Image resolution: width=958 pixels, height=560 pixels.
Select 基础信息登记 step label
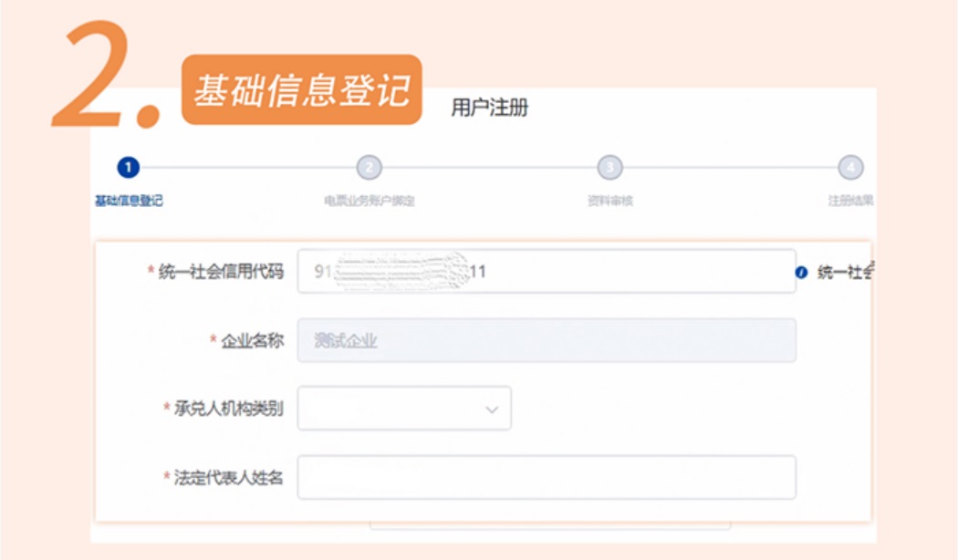pos(129,201)
